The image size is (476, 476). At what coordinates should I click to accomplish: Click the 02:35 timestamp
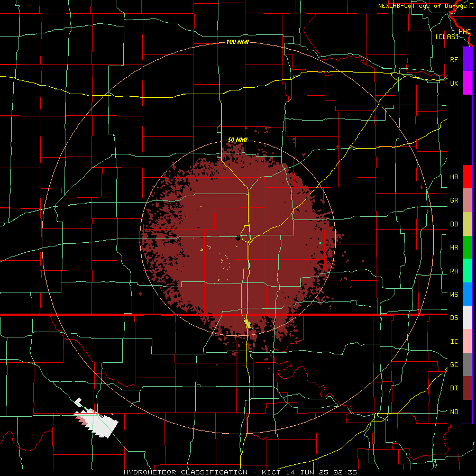click(344, 472)
